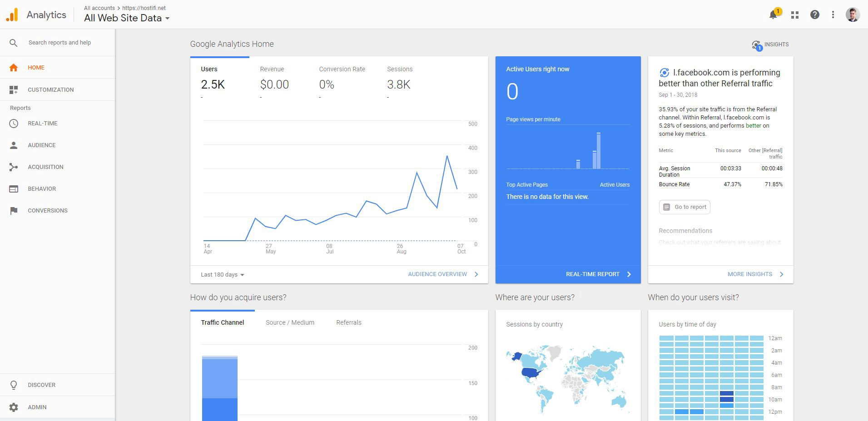Click the Google Analytics logo icon
This screenshot has width=868, height=421.
pyautogui.click(x=12, y=15)
